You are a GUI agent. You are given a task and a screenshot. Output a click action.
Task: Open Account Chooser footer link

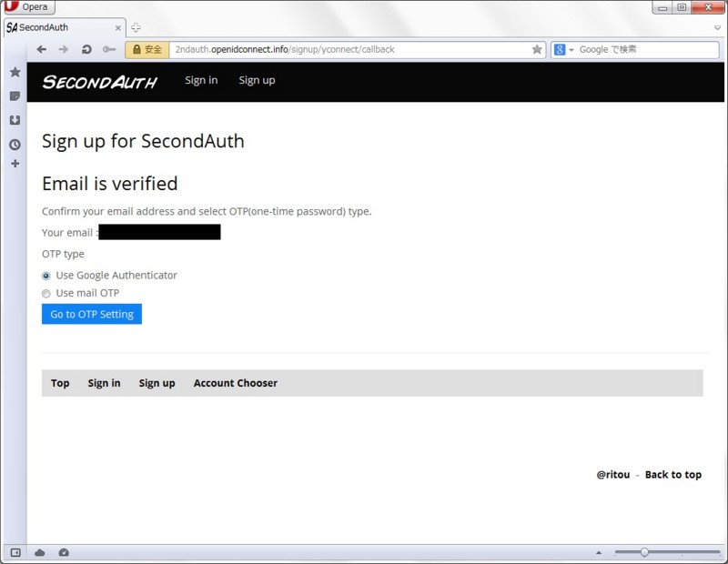pyautogui.click(x=236, y=383)
